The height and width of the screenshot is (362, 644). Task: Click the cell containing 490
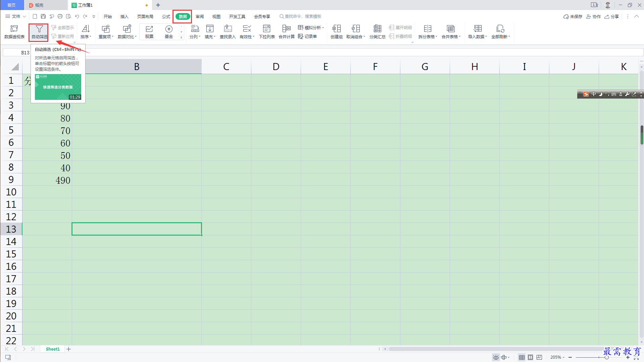point(47,180)
